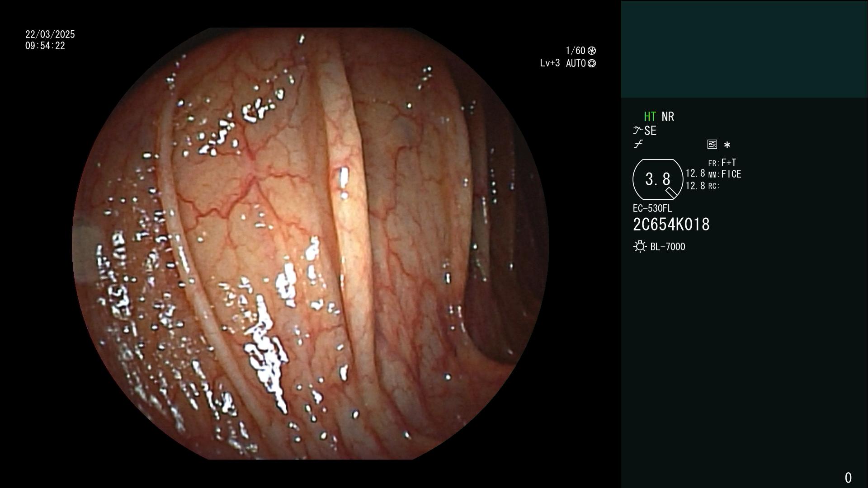
Task: Click the AUTO exposure mode text
Action: click(x=576, y=63)
